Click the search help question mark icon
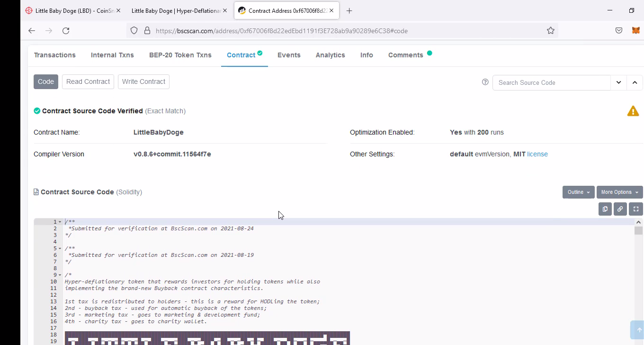This screenshot has height=345, width=644. (485, 82)
